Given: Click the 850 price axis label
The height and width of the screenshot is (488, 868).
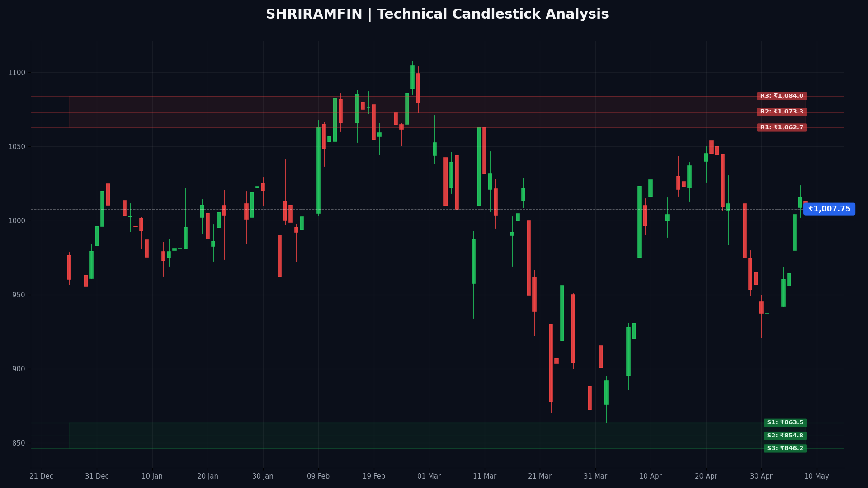Looking at the screenshot, I should pos(19,443).
